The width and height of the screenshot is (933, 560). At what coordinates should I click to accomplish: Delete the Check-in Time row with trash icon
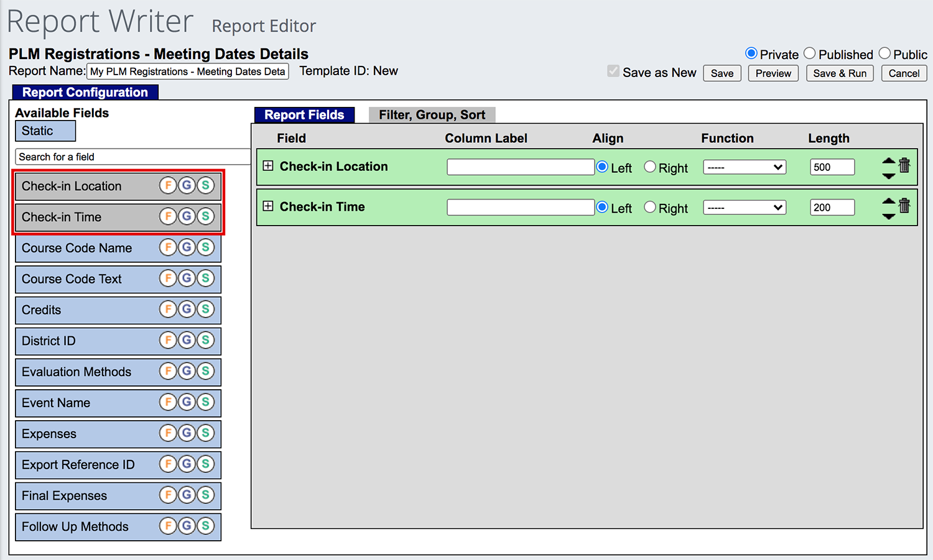click(904, 206)
